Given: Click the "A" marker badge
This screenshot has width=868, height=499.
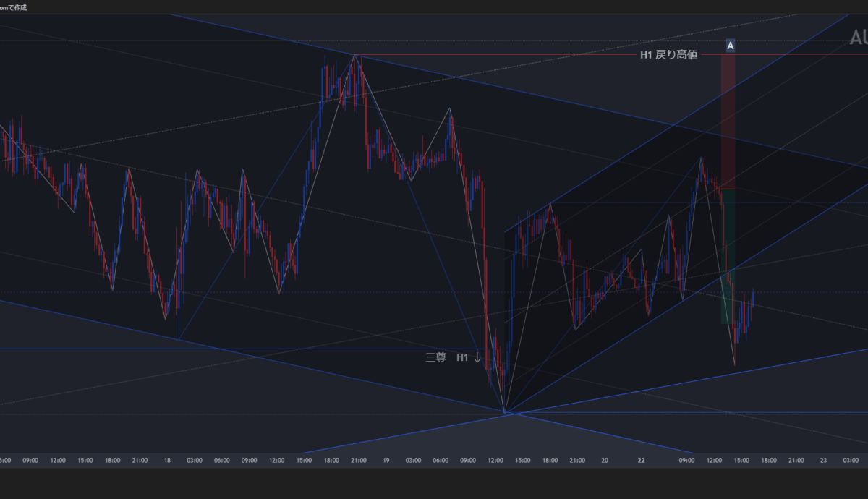Looking at the screenshot, I should coord(730,46).
